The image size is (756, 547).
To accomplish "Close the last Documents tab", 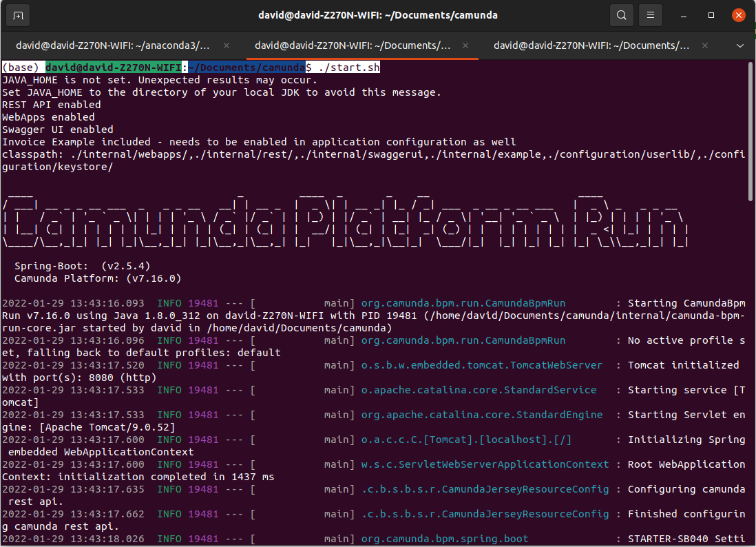I will 705,45.
